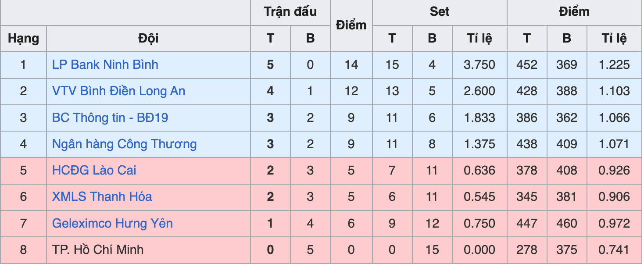
Task: Open HCĐG Lào Cai team page
Action: pos(94,171)
